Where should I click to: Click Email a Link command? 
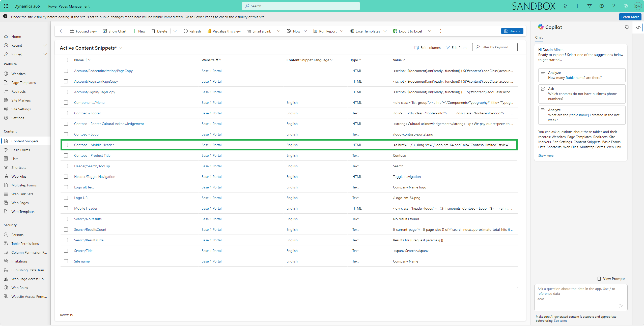pos(259,31)
